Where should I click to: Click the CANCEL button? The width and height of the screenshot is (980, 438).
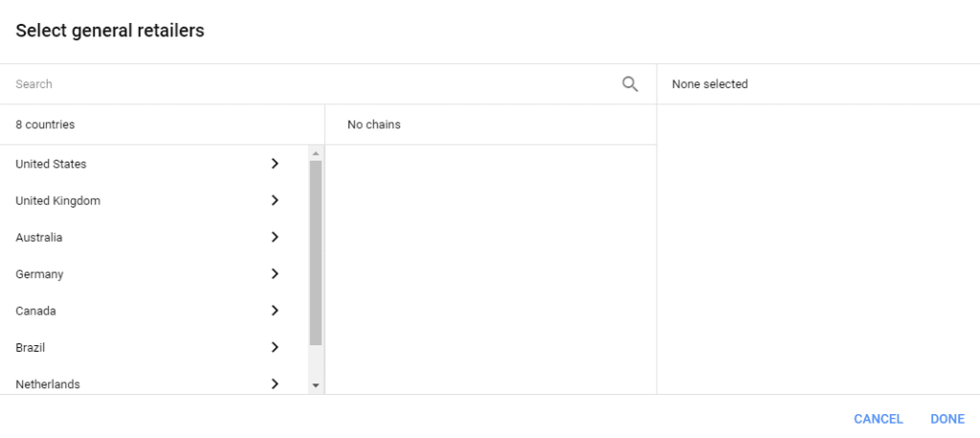(879, 419)
